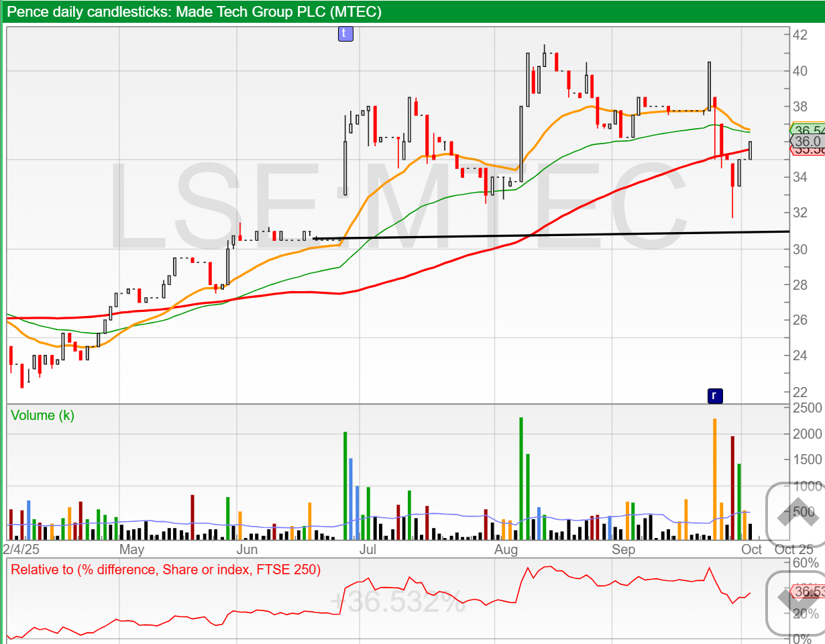
Task: Click the green 'Volume (k)' panel label
Action: pyautogui.click(x=42, y=415)
